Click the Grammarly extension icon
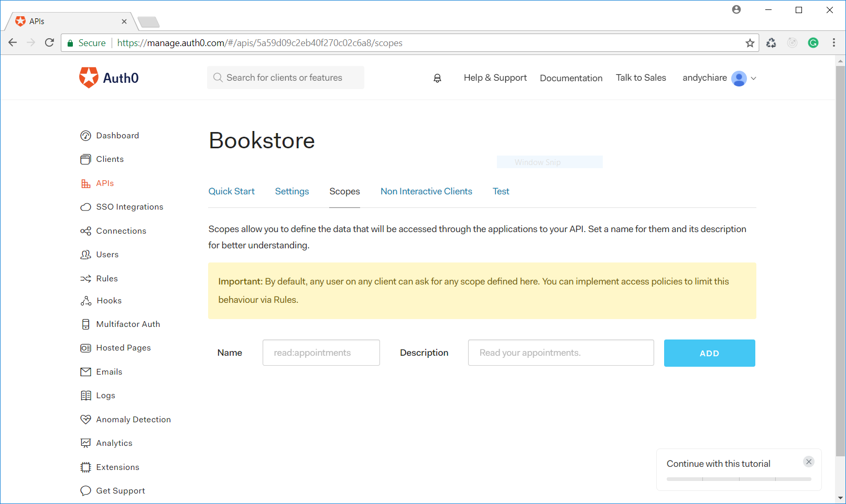Viewport: 846px width, 504px height. pos(813,43)
